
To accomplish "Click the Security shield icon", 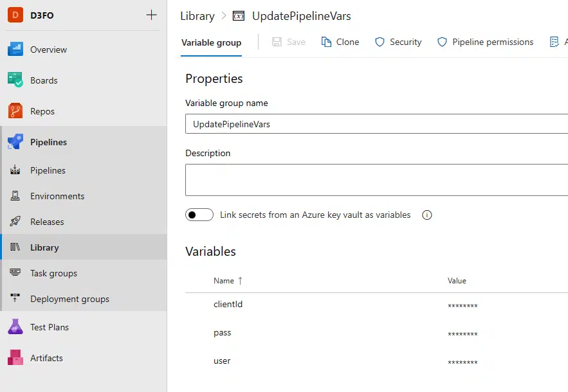I will point(380,42).
